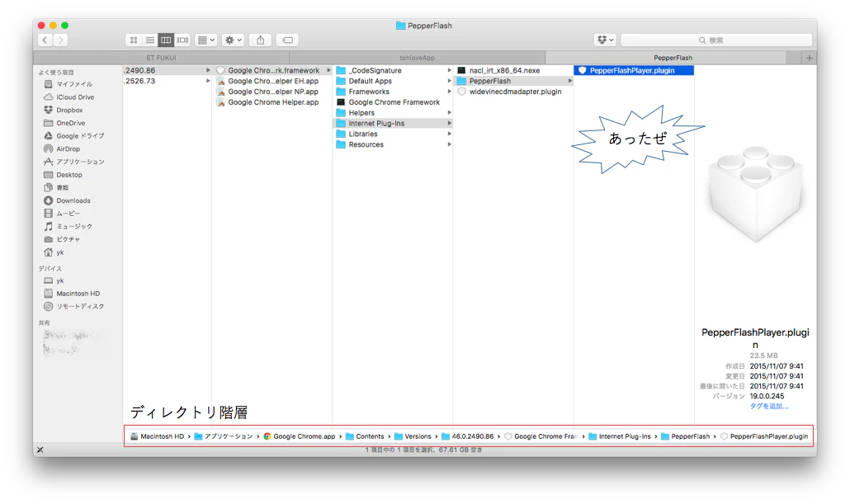Open Downloads in the sidebar
The height and width of the screenshot is (504, 850).
coord(67,200)
